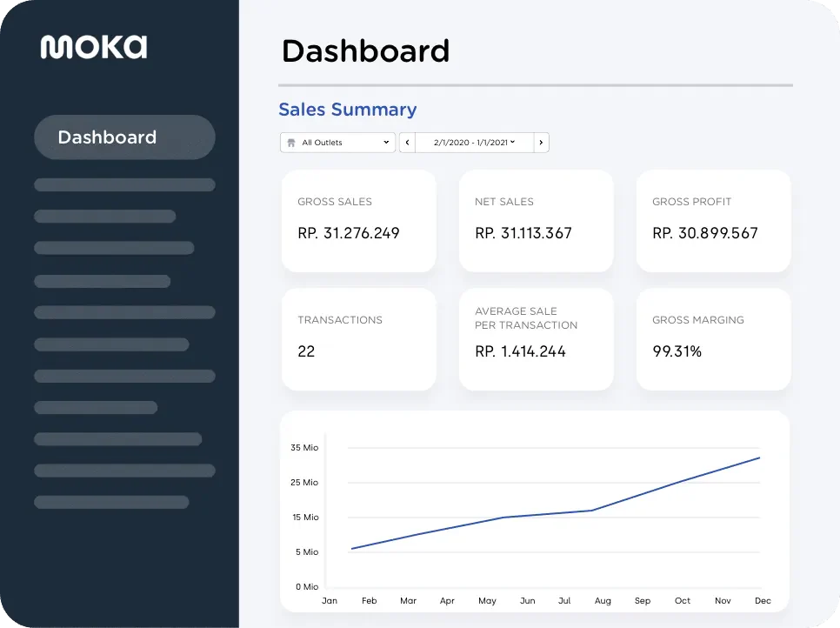Open Average Sale Per Transaction card
The image size is (840, 628).
[537, 339]
